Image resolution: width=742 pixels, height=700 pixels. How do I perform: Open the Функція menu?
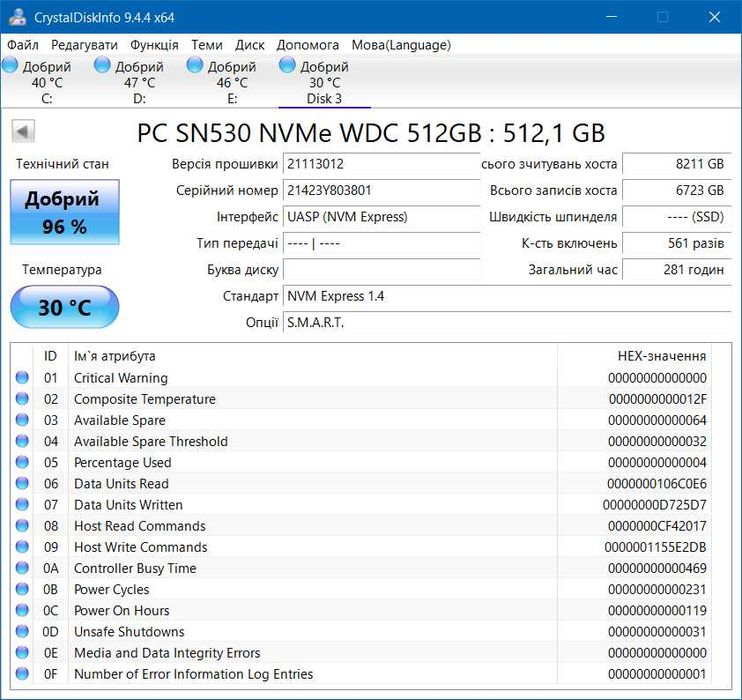click(154, 45)
